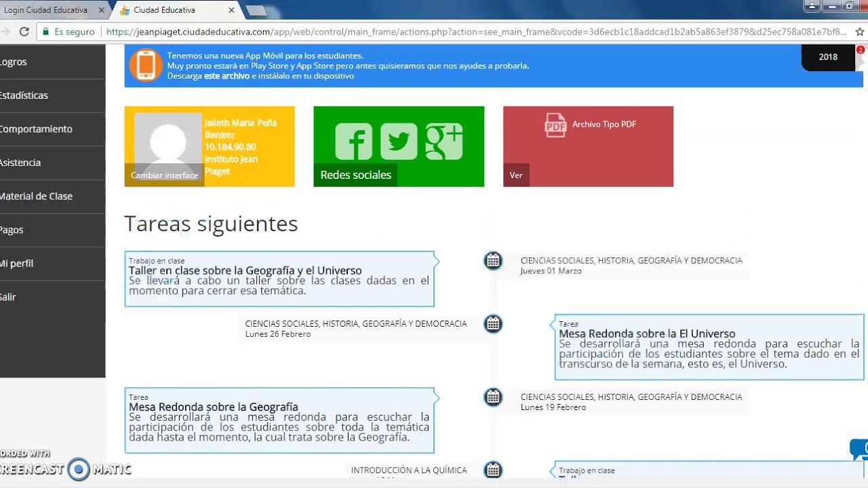Open the Logros sidebar item
868x488 pixels.
click(52, 62)
